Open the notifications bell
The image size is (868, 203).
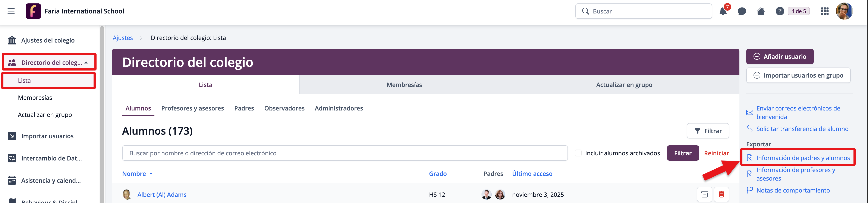point(723,12)
